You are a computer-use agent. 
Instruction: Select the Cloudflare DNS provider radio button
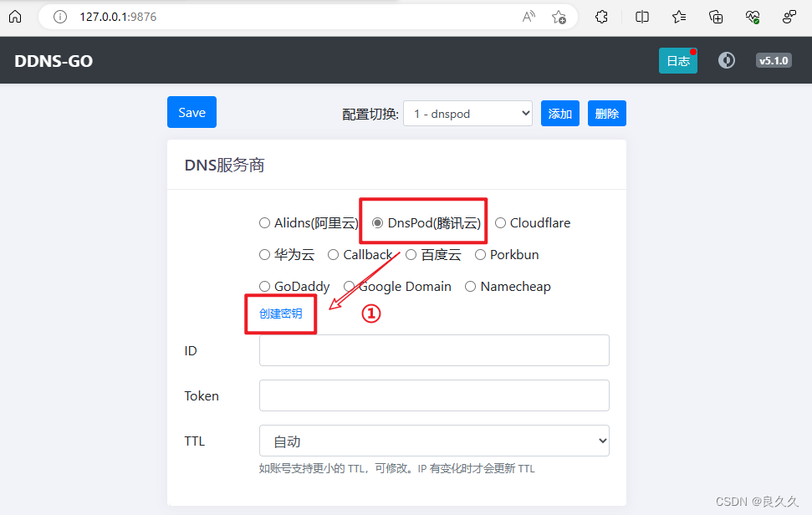[499, 222]
